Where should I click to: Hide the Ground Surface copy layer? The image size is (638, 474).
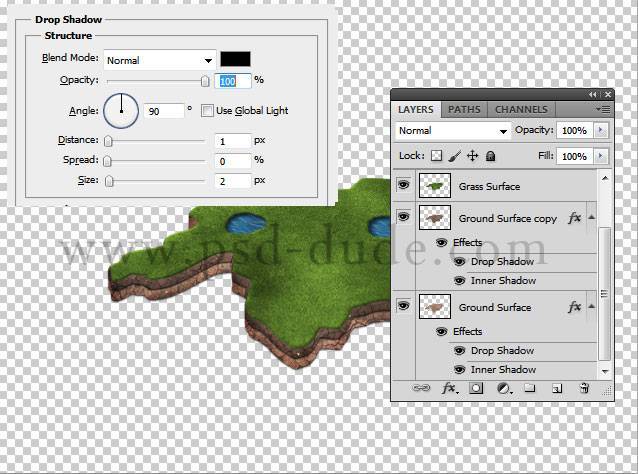pyautogui.click(x=403, y=216)
